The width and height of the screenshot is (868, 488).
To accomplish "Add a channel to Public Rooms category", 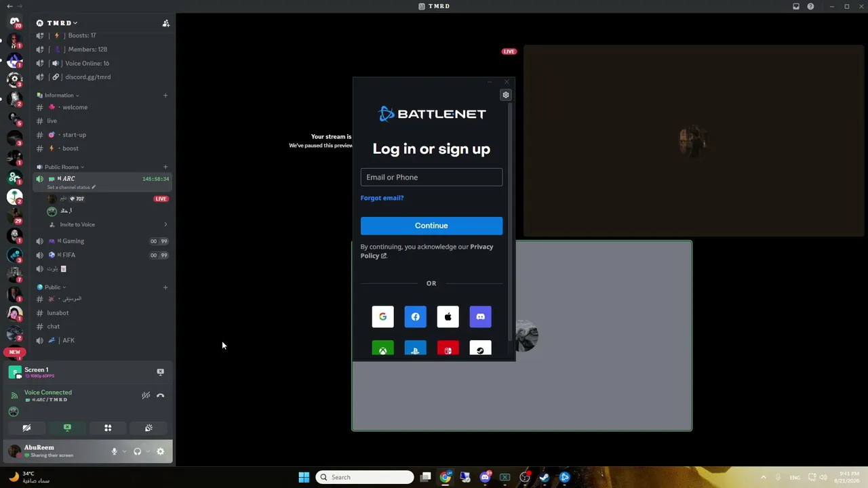I will (165, 167).
